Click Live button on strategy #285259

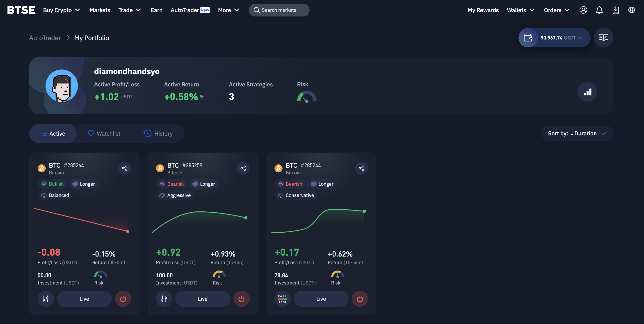(203, 299)
